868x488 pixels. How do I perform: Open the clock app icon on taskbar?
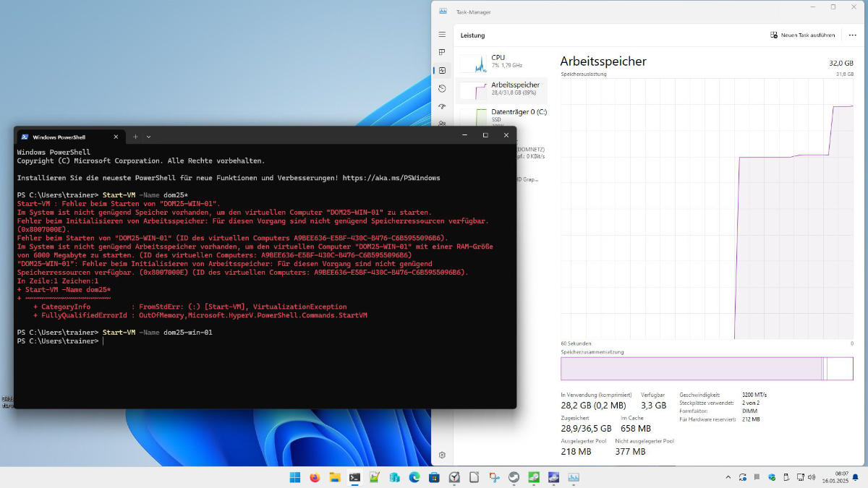[454, 477]
